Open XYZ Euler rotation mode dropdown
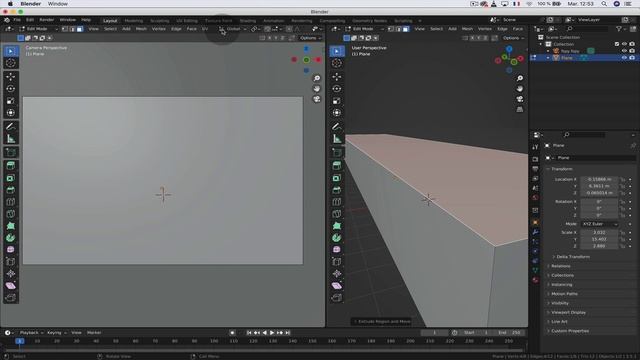This screenshot has height=360, width=640. tap(600, 224)
